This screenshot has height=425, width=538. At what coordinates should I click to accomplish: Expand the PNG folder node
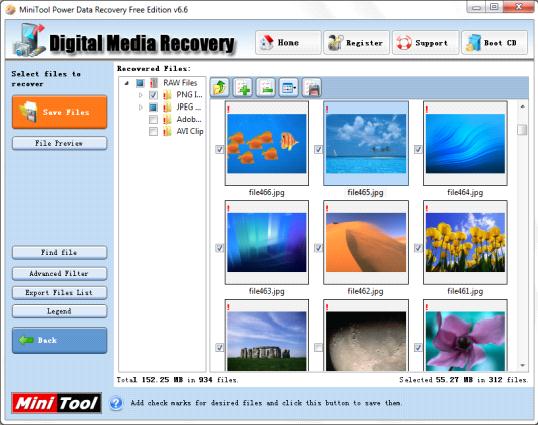[x=140, y=95]
